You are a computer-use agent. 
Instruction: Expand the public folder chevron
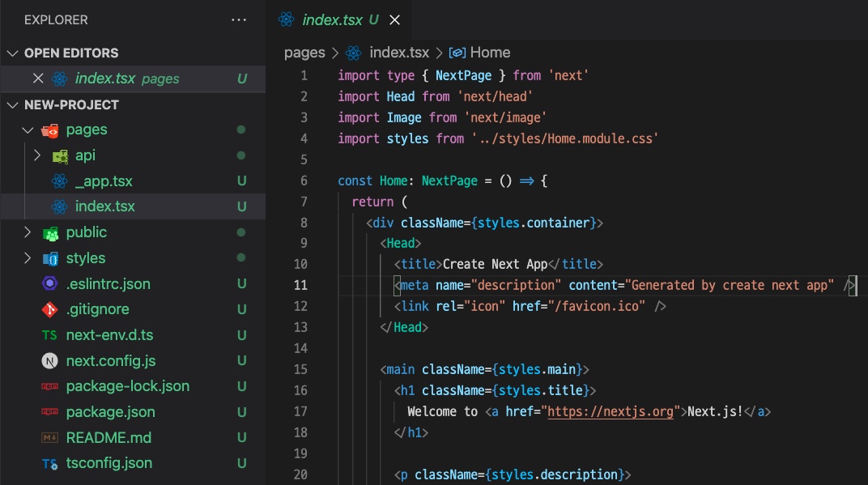(x=28, y=232)
